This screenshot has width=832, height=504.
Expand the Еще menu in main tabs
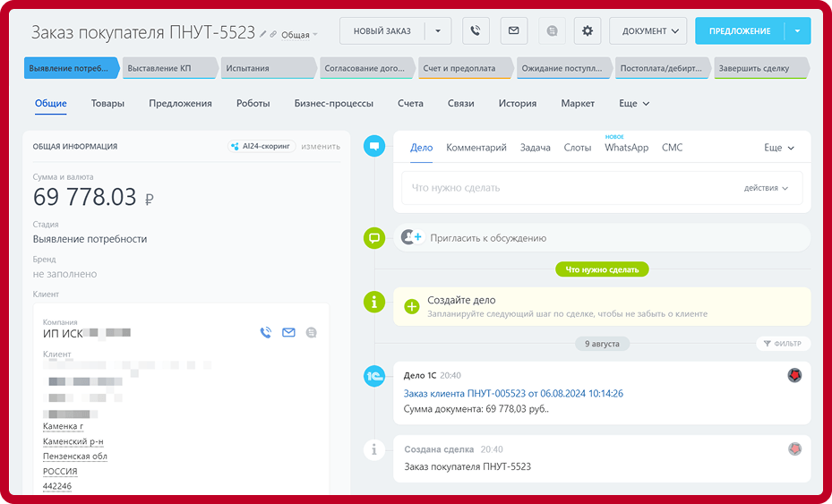pyautogui.click(x=634, y=104)
